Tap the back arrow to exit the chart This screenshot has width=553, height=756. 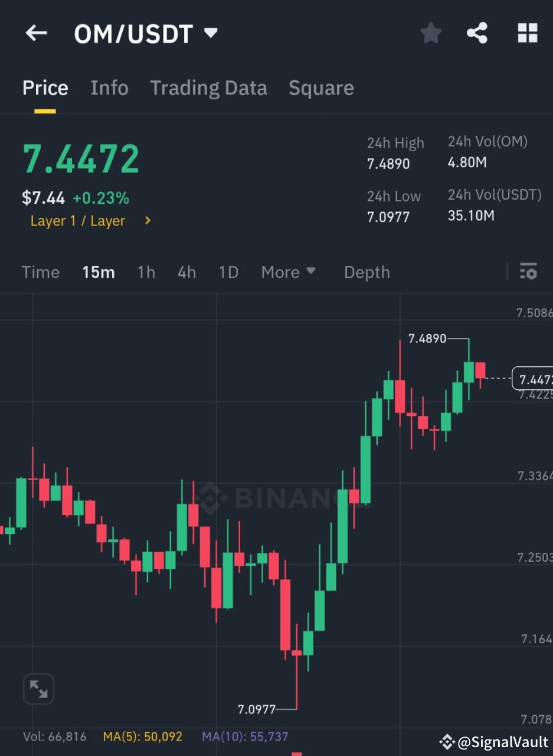36,33
